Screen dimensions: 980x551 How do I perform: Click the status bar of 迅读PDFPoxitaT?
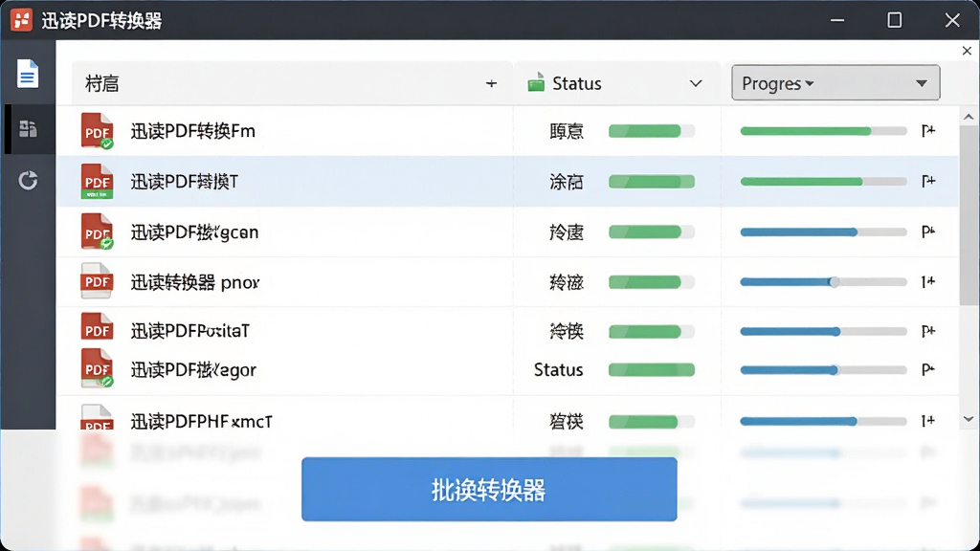pyautogui.click(x=651, y=331)
